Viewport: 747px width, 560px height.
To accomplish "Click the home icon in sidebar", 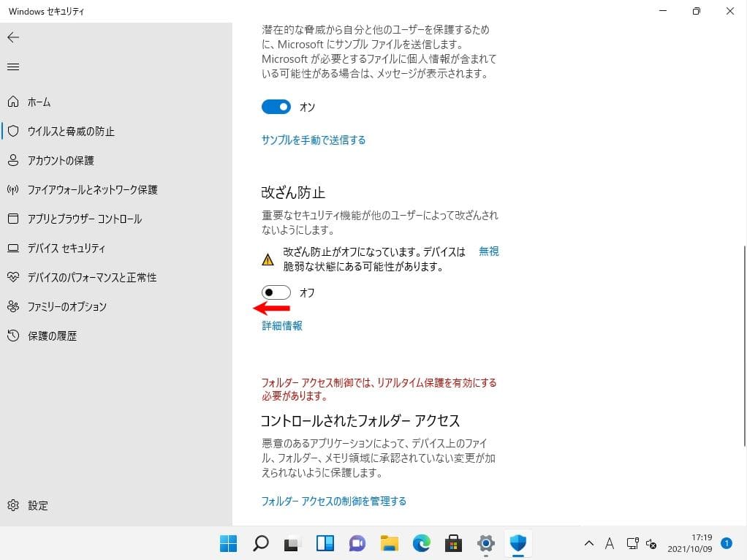I will coord(13,102).
